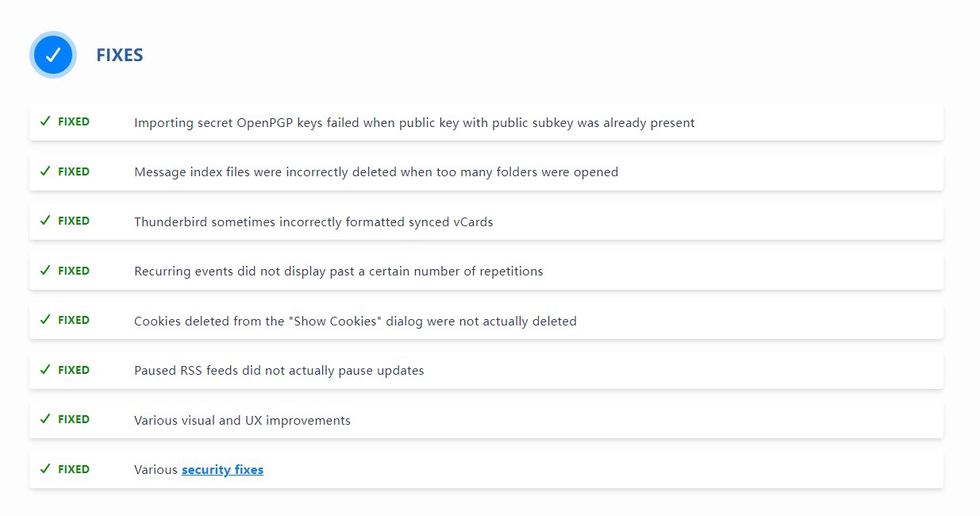Viewport: 980px width, 516px height.
Task: Click the FIXED label on the RSS feeds row
Action: tap(74, 370)
